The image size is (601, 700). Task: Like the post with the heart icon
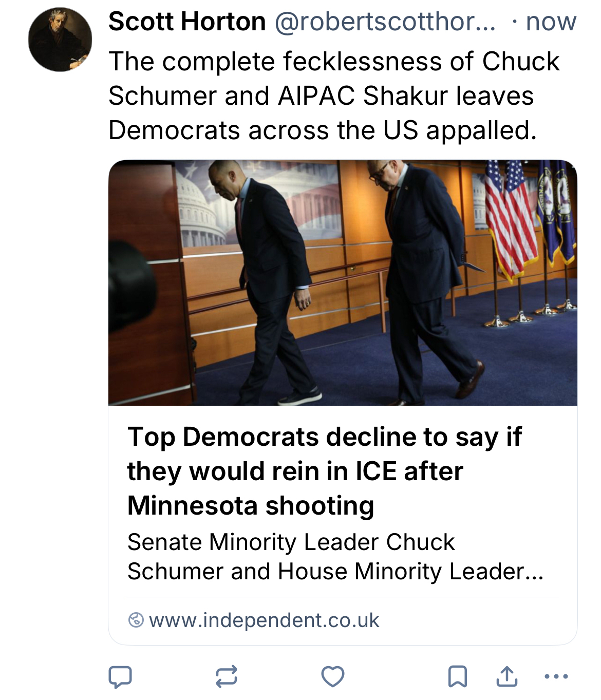click(x=332, y=676)
